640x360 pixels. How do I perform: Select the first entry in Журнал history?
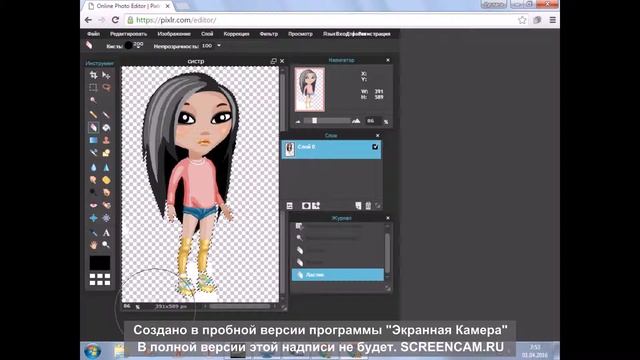[338, 226]
